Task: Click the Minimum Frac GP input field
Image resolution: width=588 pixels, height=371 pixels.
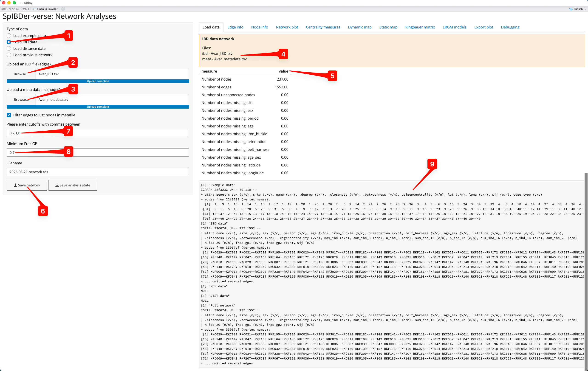Action: tap(98, 152)
